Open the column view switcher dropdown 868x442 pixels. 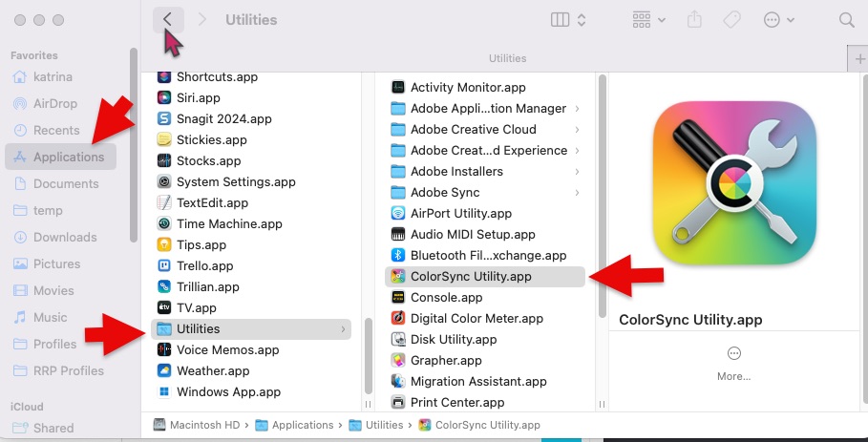click(x=569, y=20)
